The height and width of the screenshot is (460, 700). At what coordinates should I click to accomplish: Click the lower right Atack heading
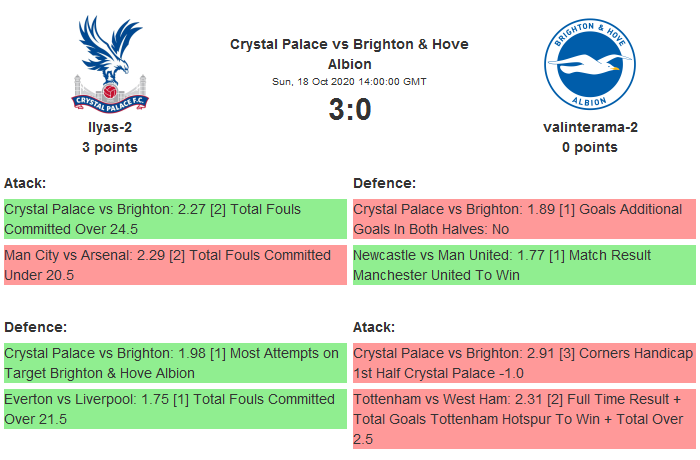[374, 327]
